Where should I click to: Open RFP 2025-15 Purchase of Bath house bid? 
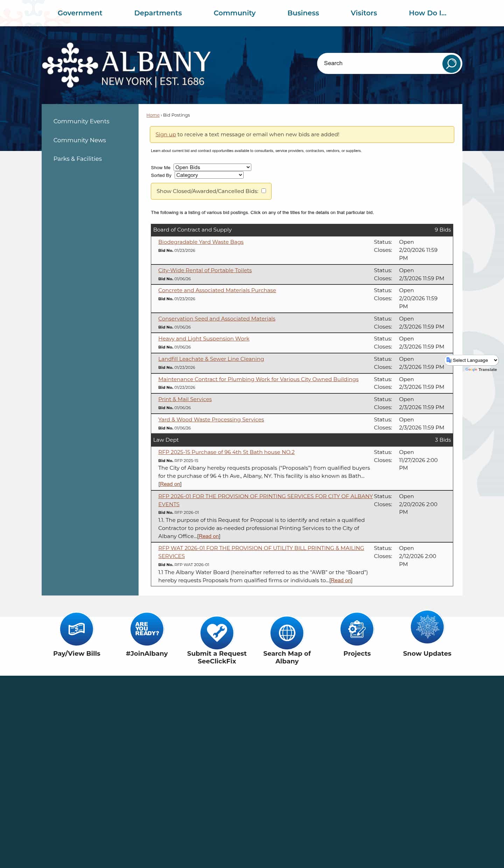point(226,452)
